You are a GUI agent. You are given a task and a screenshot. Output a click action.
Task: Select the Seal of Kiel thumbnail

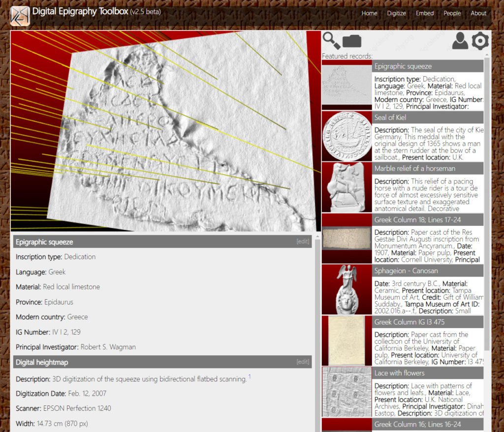(346, 136)
